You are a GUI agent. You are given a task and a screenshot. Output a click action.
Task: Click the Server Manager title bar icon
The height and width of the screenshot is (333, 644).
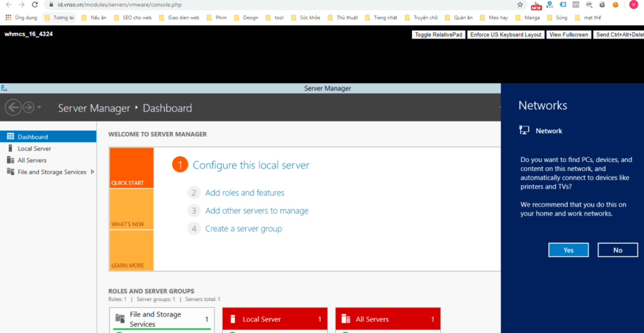(x=3, y=88)
